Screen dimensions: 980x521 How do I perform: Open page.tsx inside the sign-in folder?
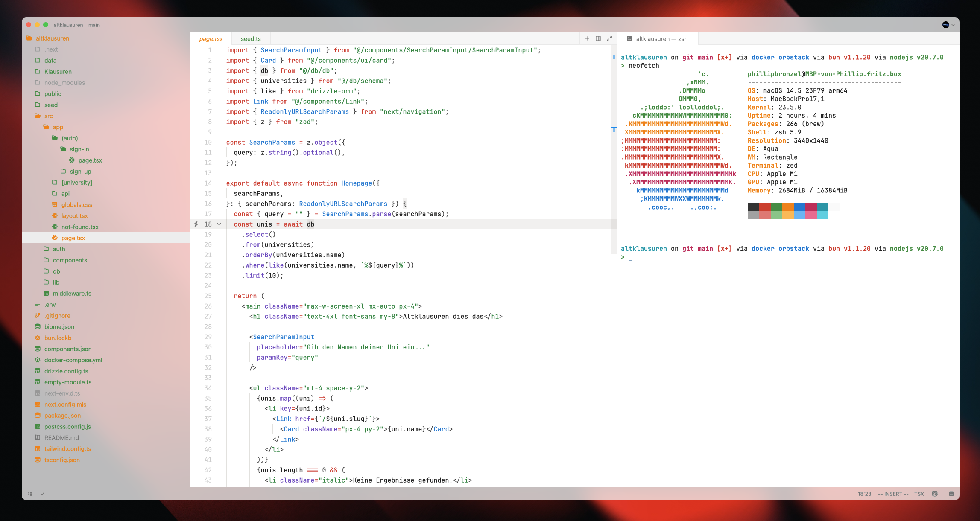point(106,160)
